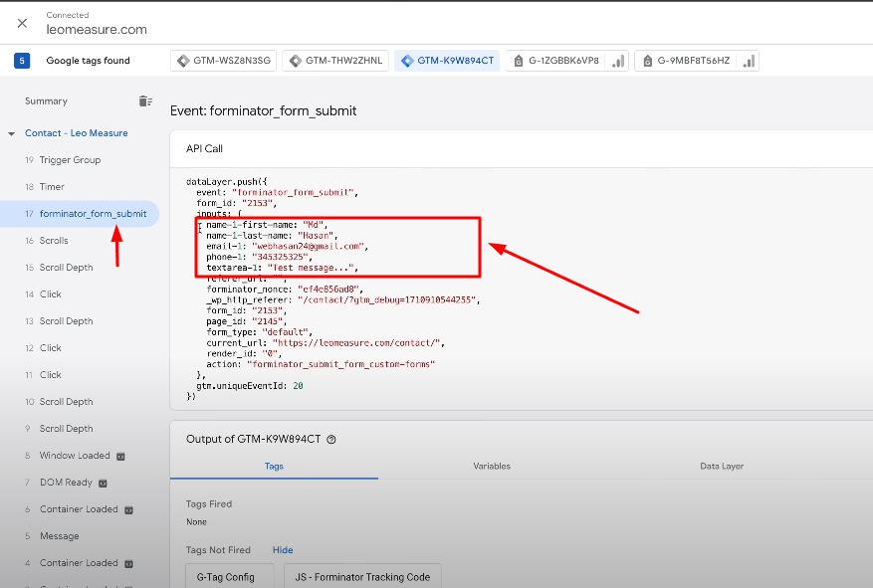Viewport: 873px width, 588px height.
Task: Click the API Call section heading
Action: point(204,149)
